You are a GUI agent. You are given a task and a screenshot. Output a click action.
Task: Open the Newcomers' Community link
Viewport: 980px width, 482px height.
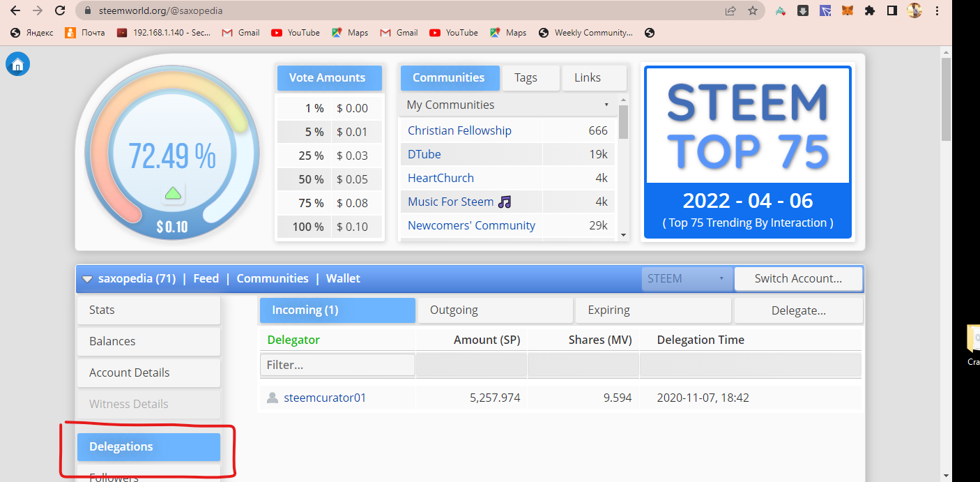(472, 225)
